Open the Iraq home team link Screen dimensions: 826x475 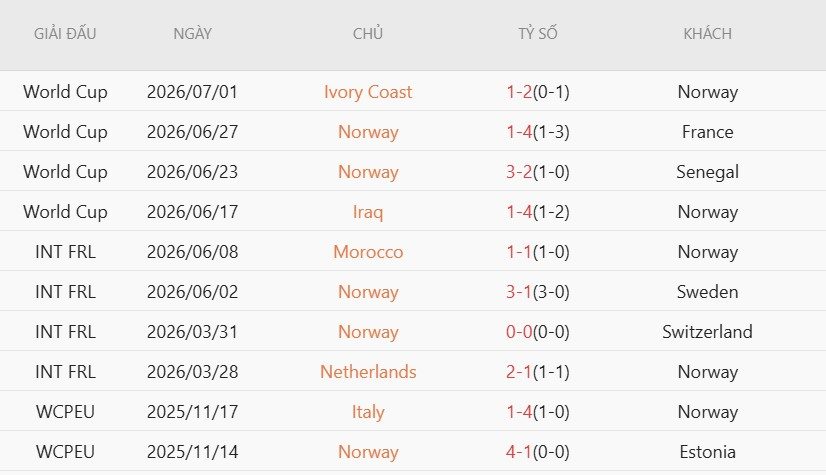point(368,212)
